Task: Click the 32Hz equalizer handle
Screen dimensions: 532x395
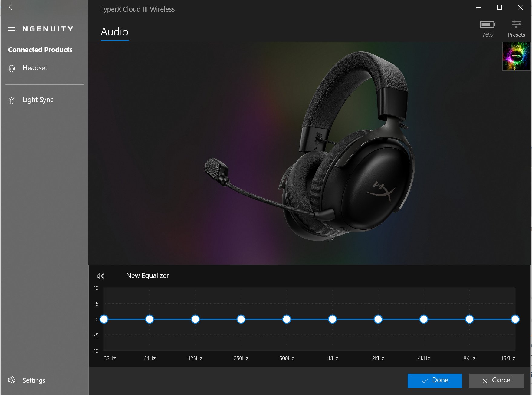Action: click(x=104, y=319)
